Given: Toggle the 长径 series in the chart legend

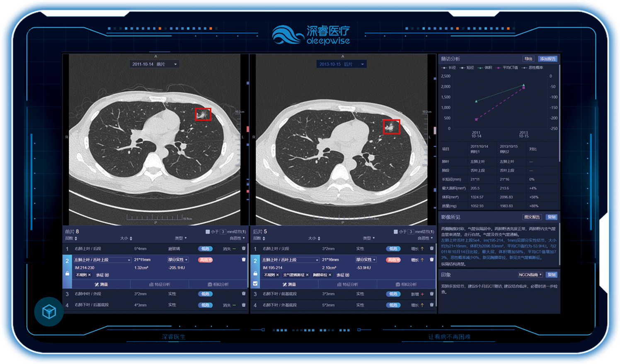Looking at the screenshot, I should [448, 67].
